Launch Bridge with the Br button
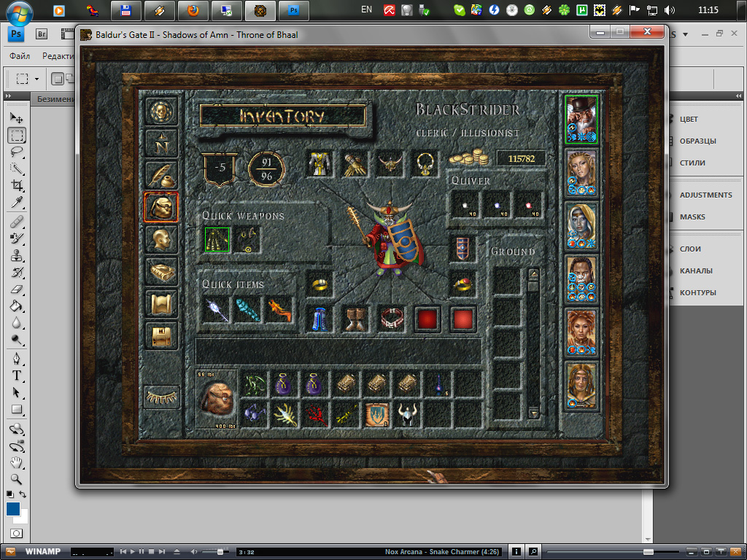The image size is (747, 560). (42, 34)
